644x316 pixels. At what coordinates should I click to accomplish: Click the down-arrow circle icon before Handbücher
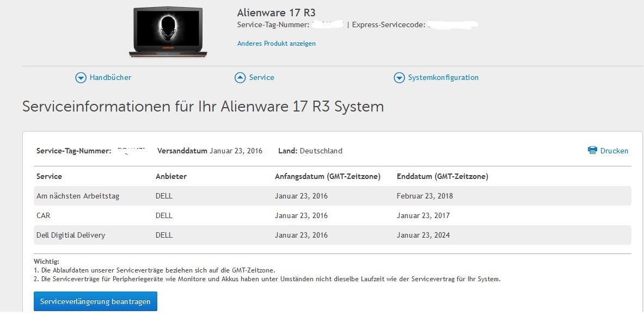(x=81, y=78)
